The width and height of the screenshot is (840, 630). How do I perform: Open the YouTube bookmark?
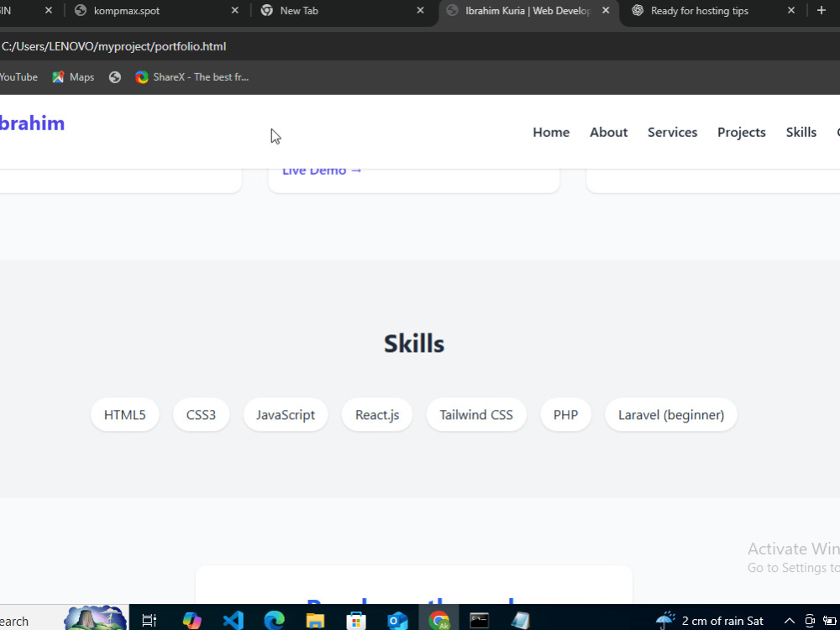[18, 77]
